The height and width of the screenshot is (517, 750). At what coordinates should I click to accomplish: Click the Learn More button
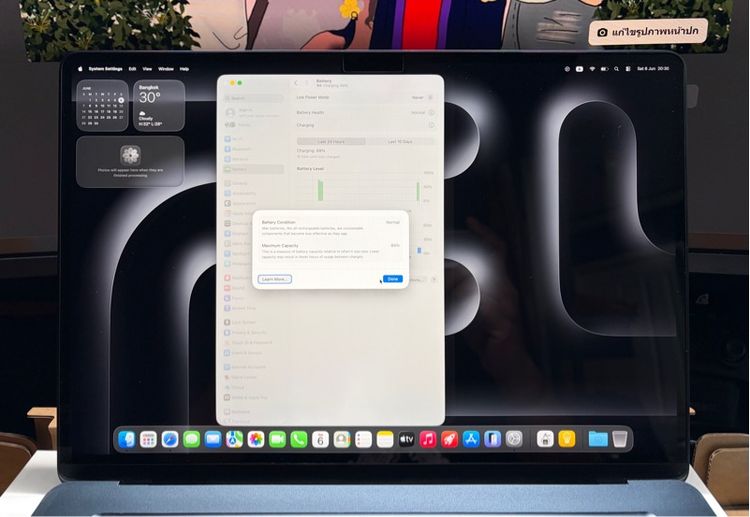coord(275,279)
